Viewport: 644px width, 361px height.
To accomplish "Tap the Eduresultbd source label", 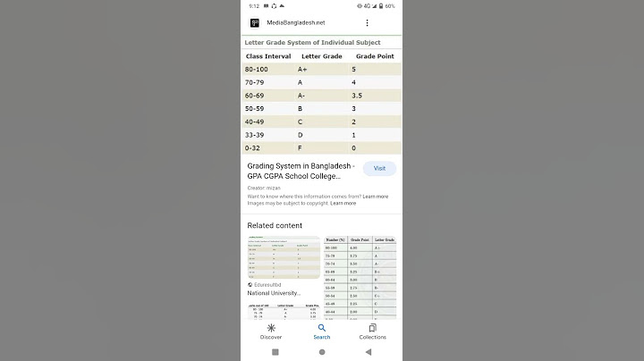I will (x=265, y=285).
